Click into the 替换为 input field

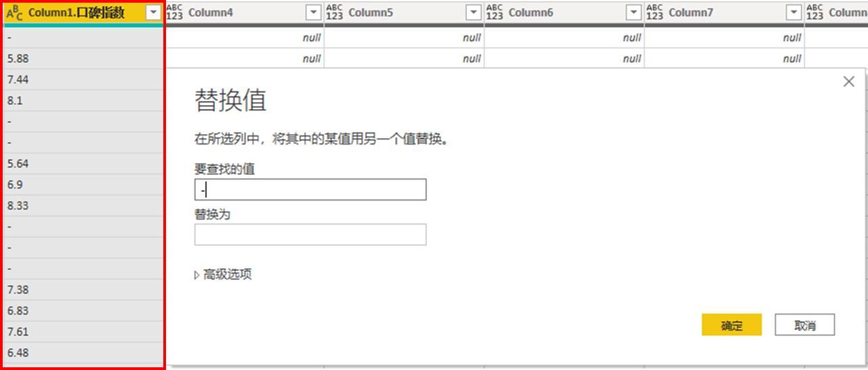(310, 234)
